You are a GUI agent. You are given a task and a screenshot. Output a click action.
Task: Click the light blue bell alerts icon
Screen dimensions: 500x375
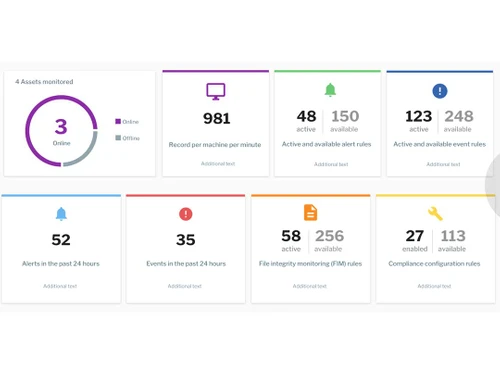tap(61, 214)
